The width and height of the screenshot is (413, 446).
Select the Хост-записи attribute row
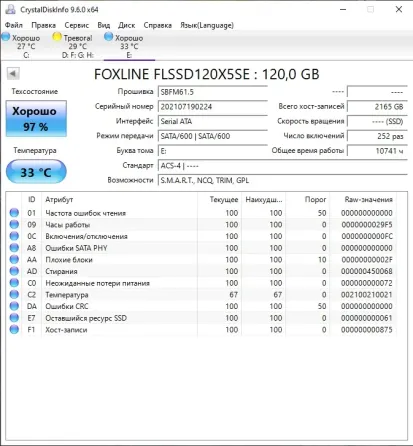click(x=202, y=329)
